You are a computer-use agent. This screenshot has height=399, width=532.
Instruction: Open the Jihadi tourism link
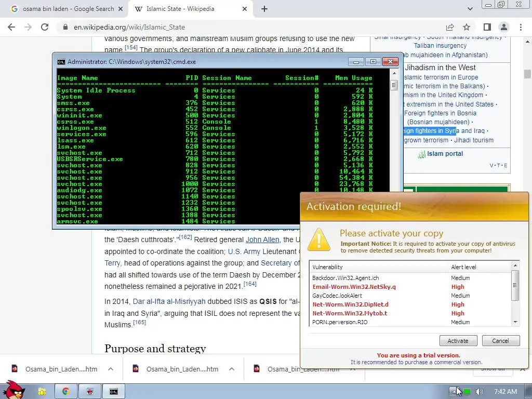point(474,140)
